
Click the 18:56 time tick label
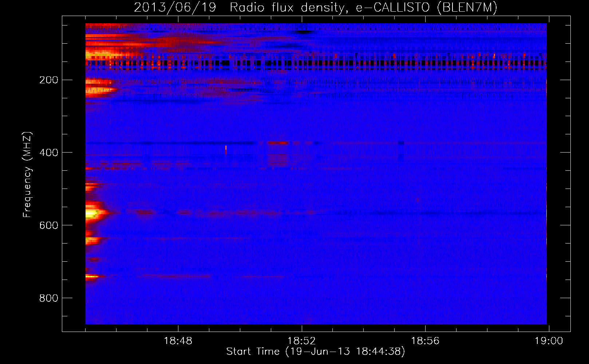click(425, 341)
